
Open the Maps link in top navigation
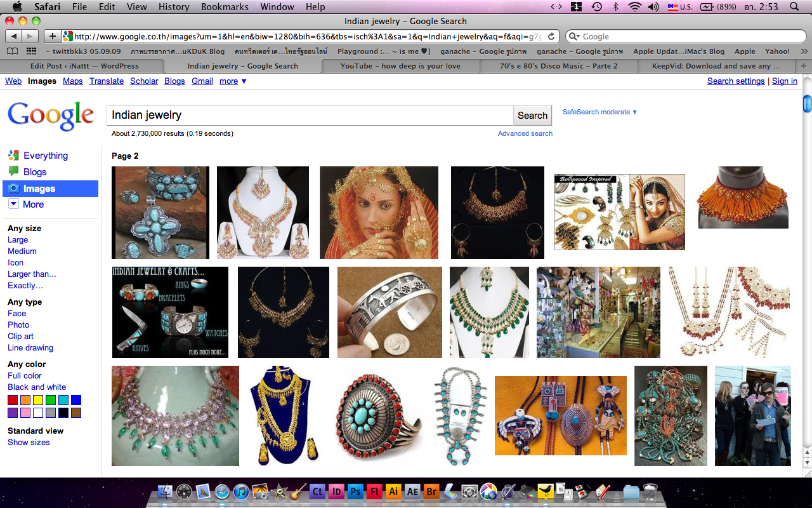73,81
